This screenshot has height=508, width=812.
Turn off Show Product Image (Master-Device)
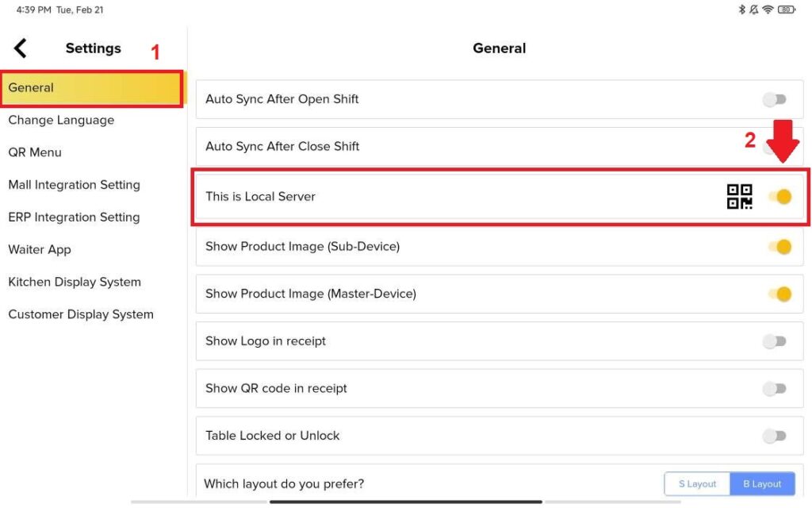780,294
